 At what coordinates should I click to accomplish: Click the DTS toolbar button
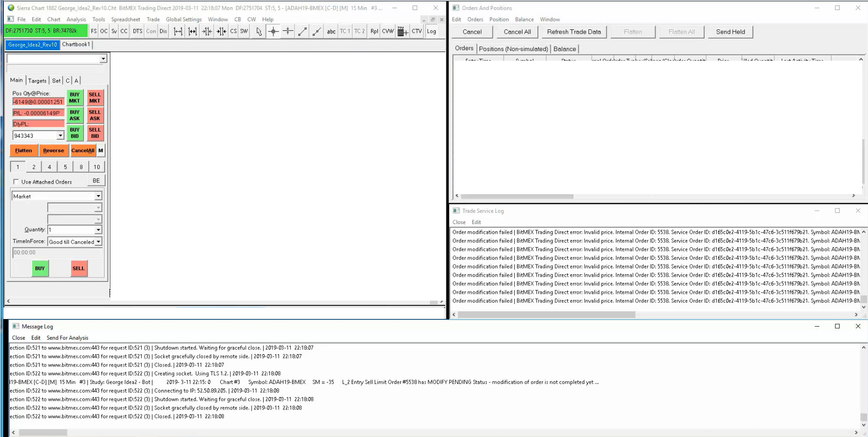coord(137,31)
